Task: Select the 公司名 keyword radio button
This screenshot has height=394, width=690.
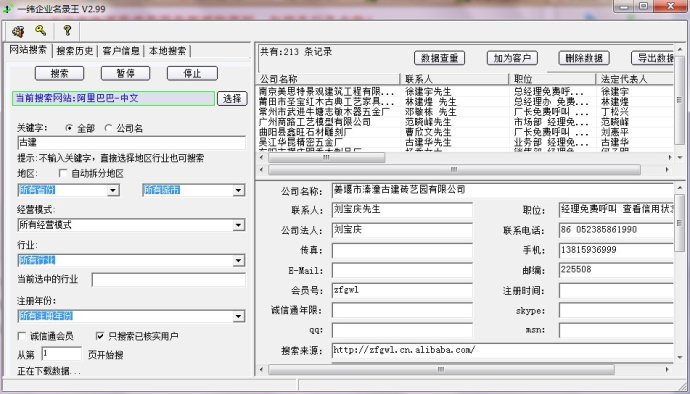Action: click(108, 128)
